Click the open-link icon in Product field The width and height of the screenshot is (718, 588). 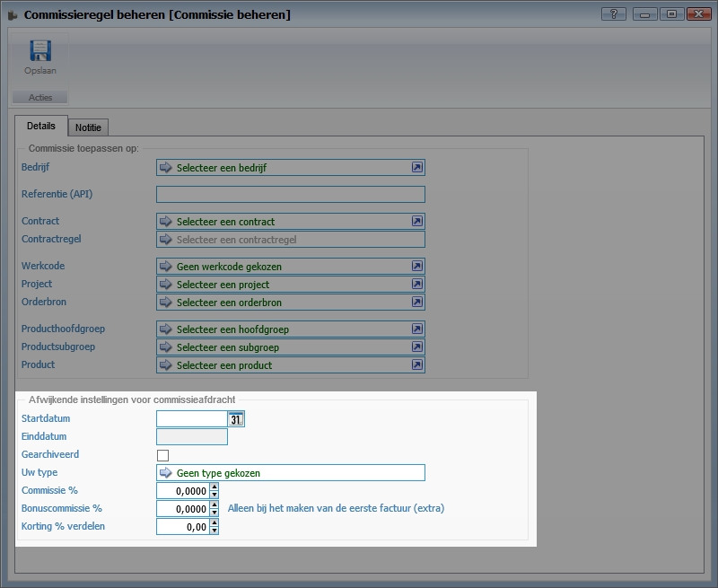pyautogui.click(x=416, y=365)
